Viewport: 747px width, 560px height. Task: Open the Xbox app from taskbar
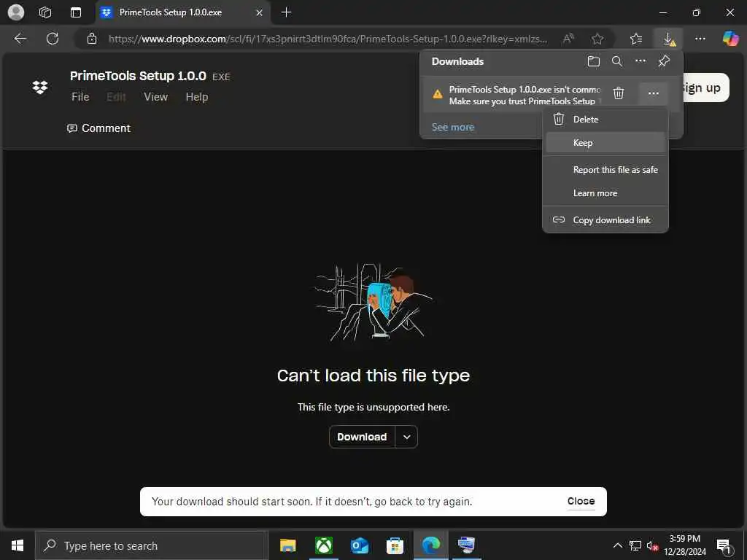(x=324, y=545)
